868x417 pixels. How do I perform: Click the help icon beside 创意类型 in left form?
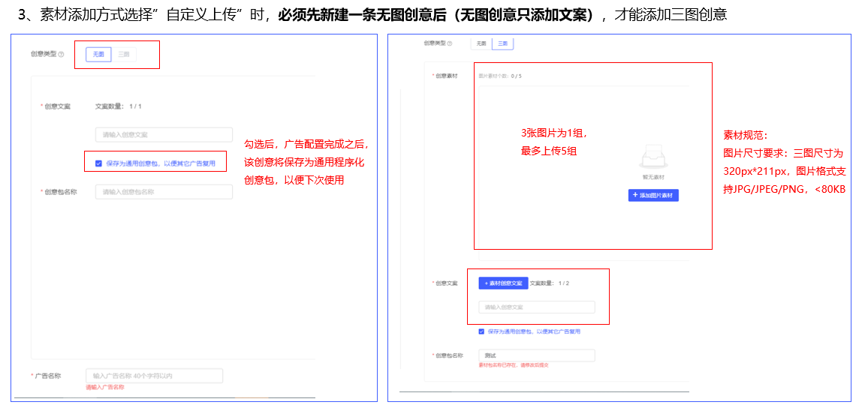point(61,54)
